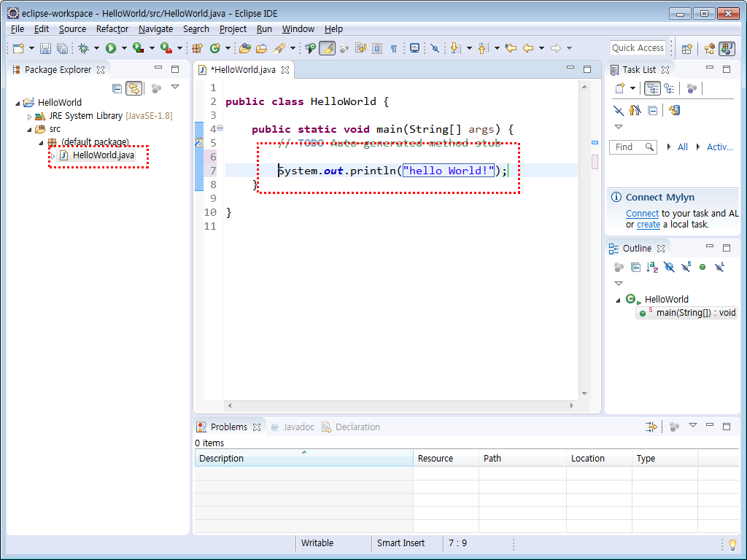Image resolution: width=747 pixels, height=560 pixels.
Task: Select main(String[]) : void in Outline
Action: 686,313
